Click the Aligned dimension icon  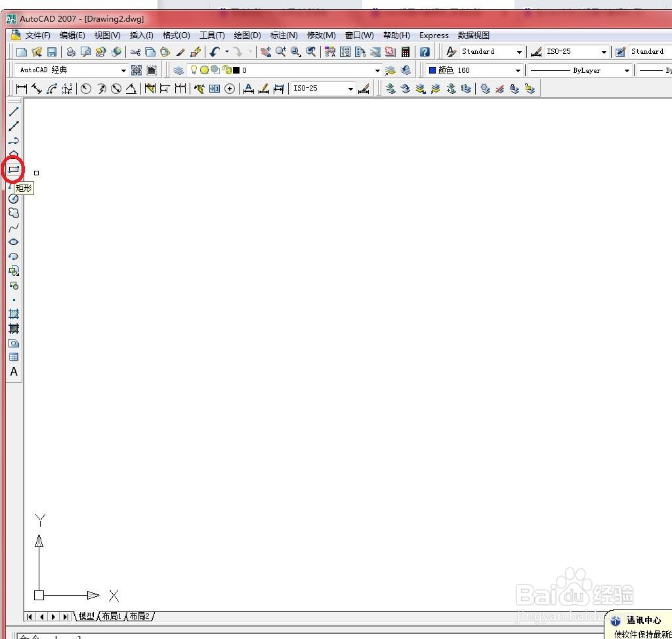click(x=37, y=89)
